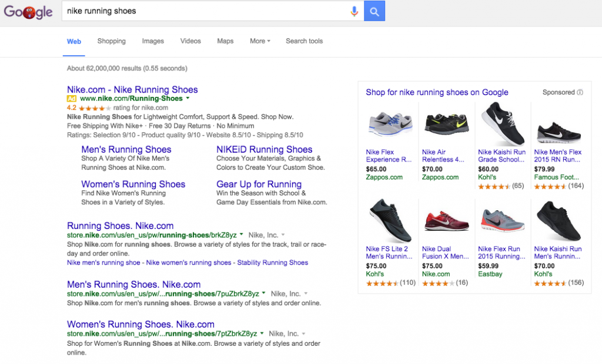This screenshot has width=602, height=364.
Task: Open Nike Men's Flex 2015 RN Run... title
Action: click(x=558, y=156)
